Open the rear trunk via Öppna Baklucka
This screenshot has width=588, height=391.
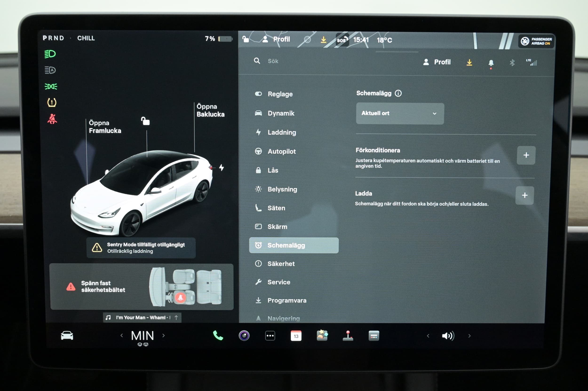coord(210,110)
